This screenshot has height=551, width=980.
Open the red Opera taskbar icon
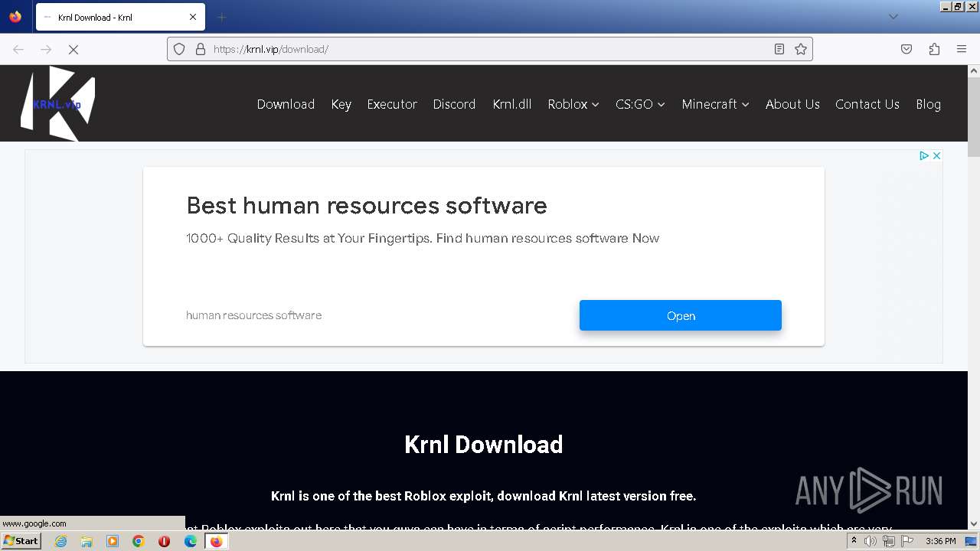(x=164, y=541)
